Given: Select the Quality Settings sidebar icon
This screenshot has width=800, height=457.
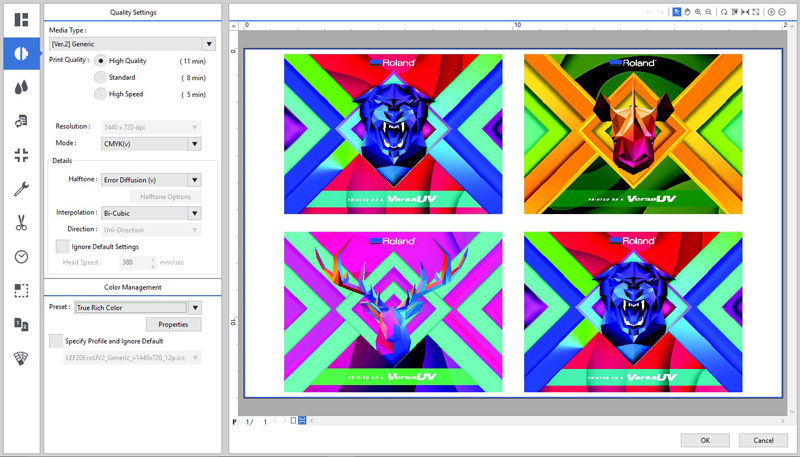Looking at the screenshot, I should 21,53.
